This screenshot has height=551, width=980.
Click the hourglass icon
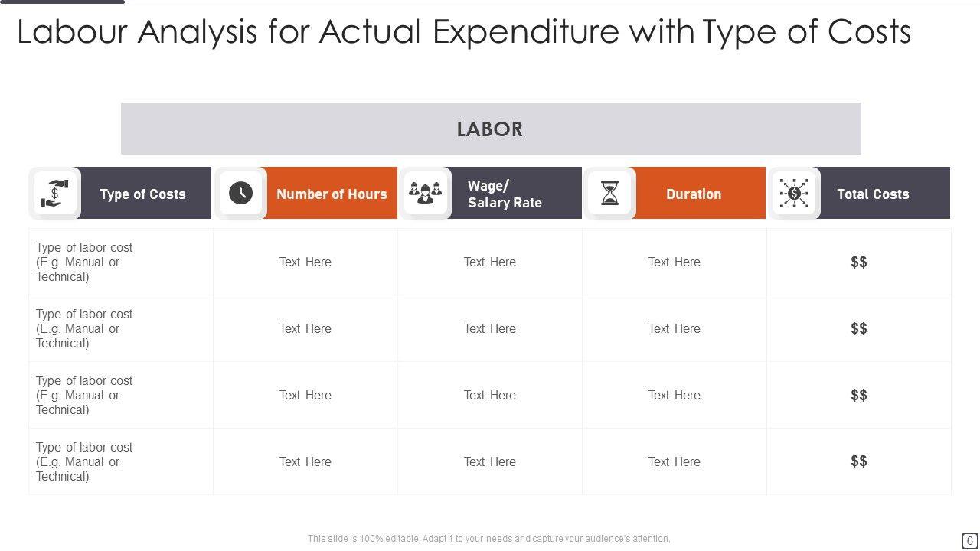click(609, 193)
